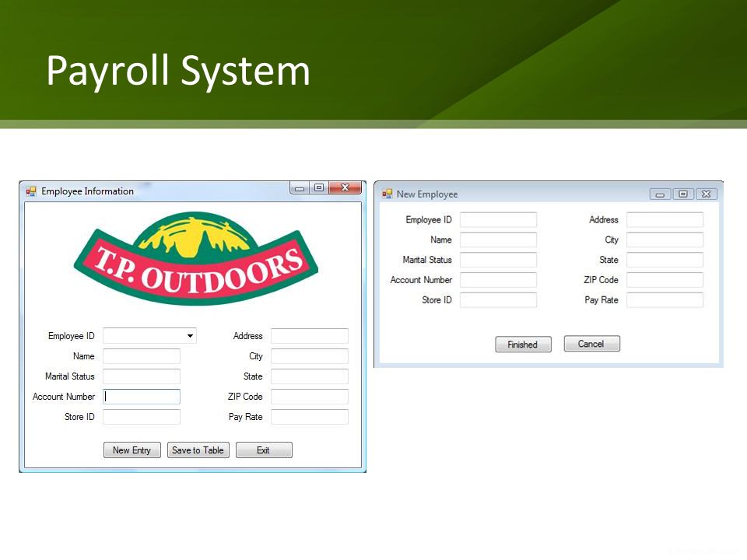The image size is (747, 560).
Task: Select ZIP Code field in Employee Information
Action: click(x=310, y=397)
